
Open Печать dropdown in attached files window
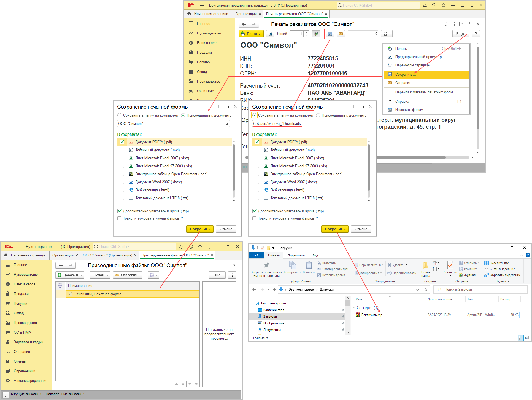click(100, 275)
